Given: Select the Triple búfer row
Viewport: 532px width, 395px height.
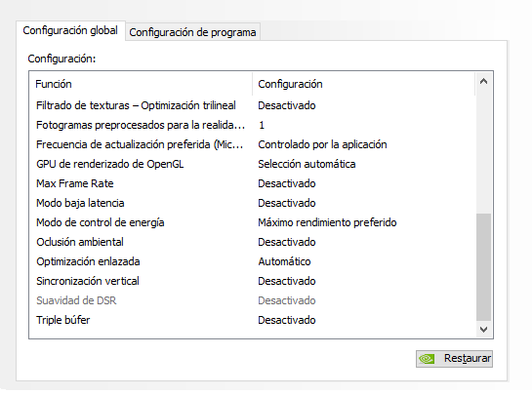Looking at the screenshot, I should [x=253, y=320].
